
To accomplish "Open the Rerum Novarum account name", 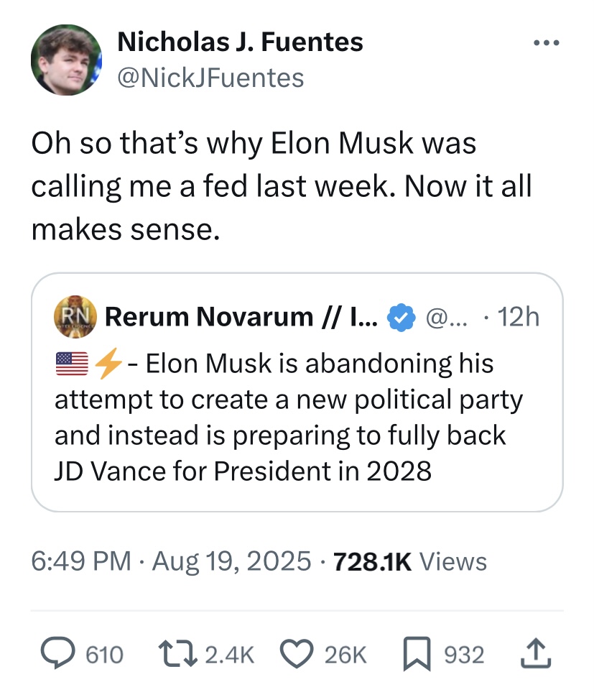I will 241,317.
